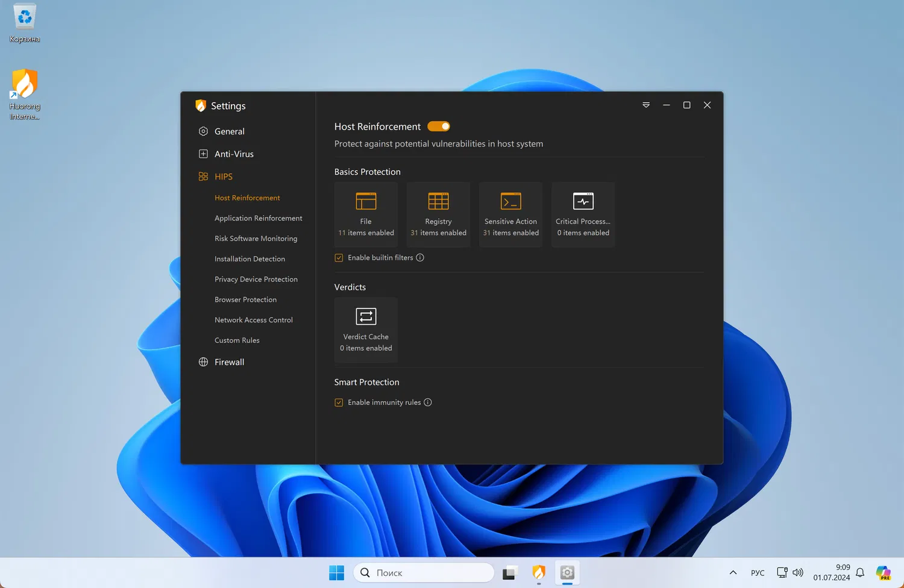Screen dimensions: 904x588
Task: Open the network tray icon
Action: tap(782, 572)
